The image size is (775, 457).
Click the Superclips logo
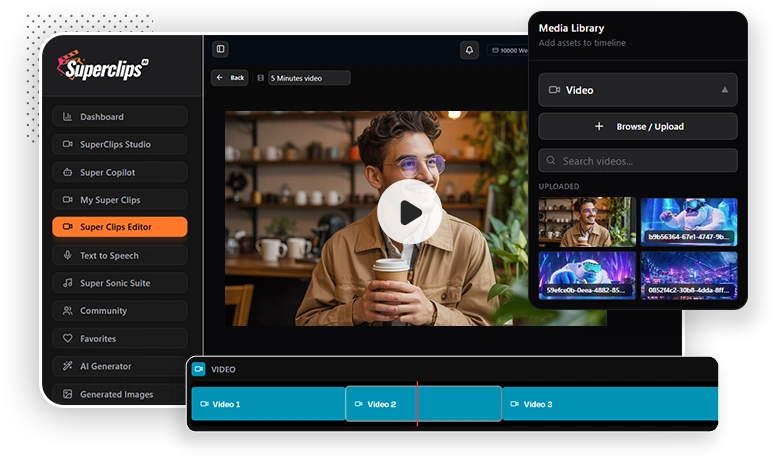coord(102,66)
